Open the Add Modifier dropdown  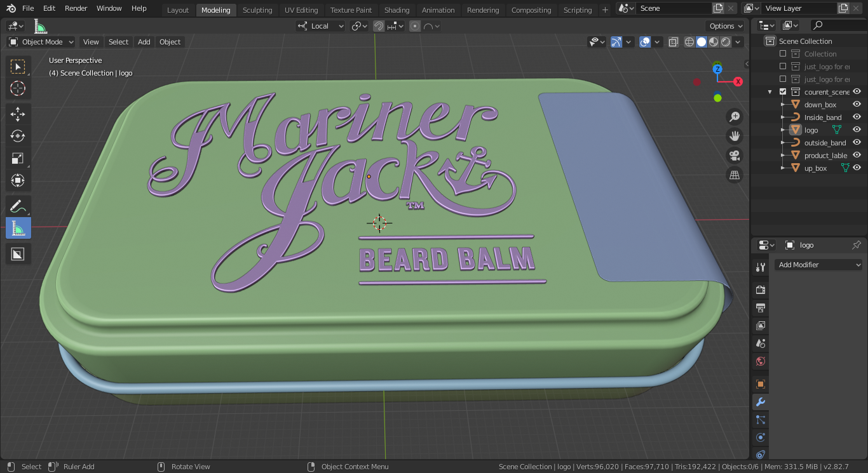coord(818,265)
